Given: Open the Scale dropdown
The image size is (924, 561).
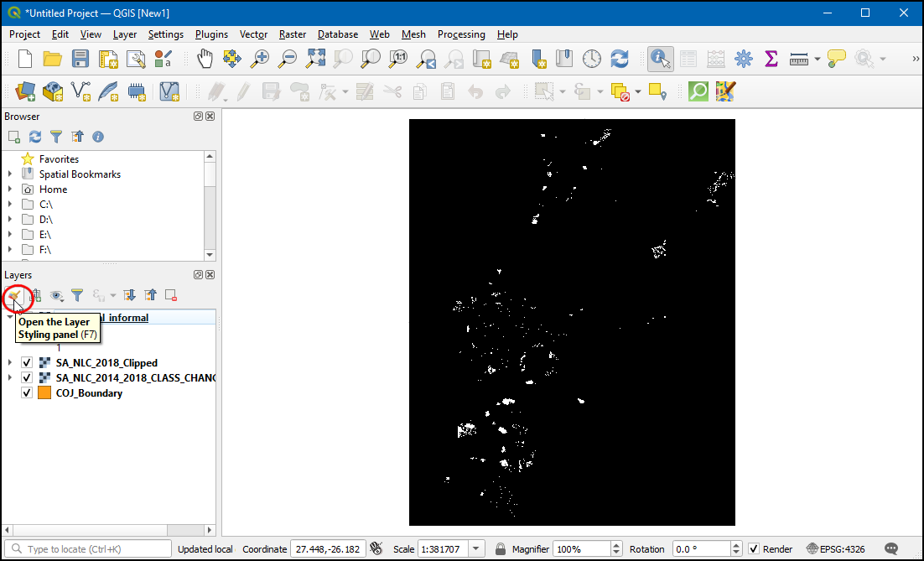Looking at the screenshot, I should (x=477, y=549).
